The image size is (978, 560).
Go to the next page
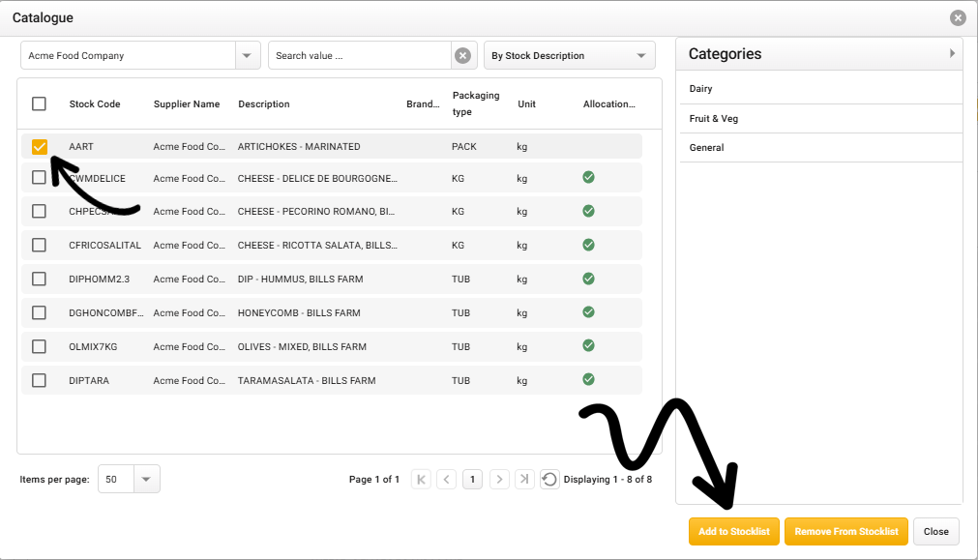(x=499, y=479)
